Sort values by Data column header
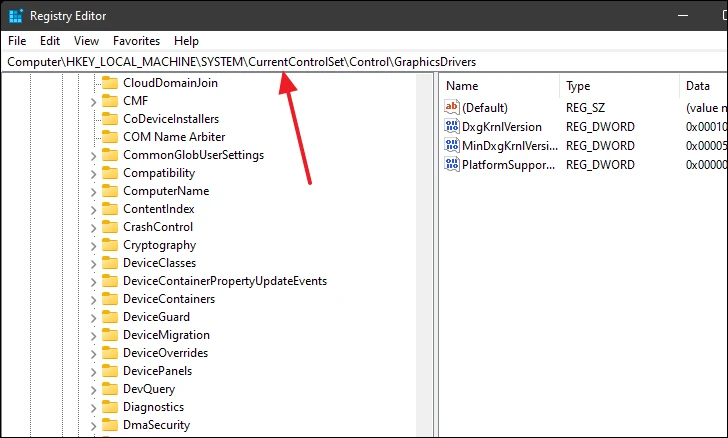Viewport: 728px width, 438px height. [703, 86]
